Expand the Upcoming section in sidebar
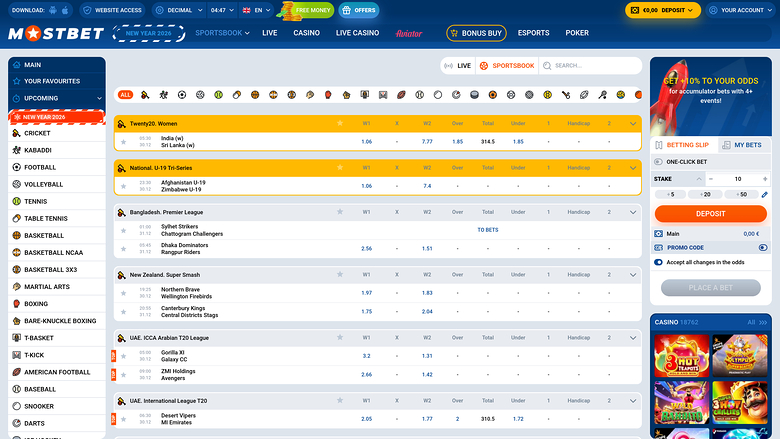 point(56,98)
